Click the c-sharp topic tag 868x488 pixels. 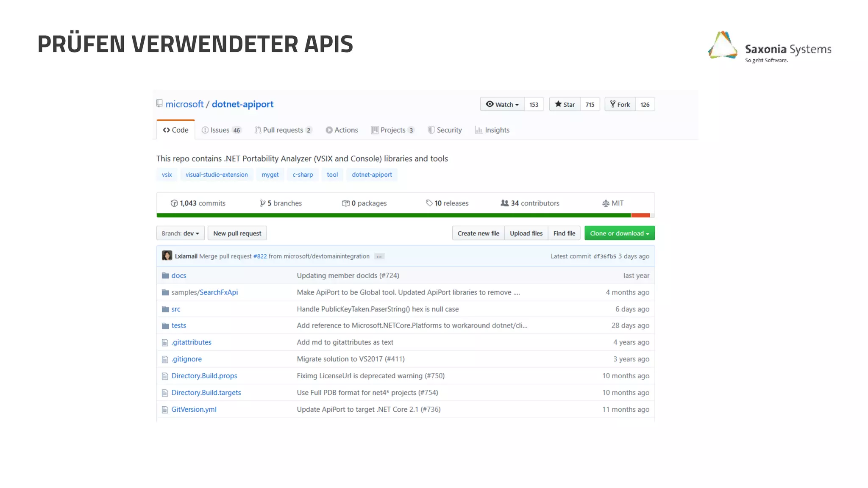tap(303, 175)
